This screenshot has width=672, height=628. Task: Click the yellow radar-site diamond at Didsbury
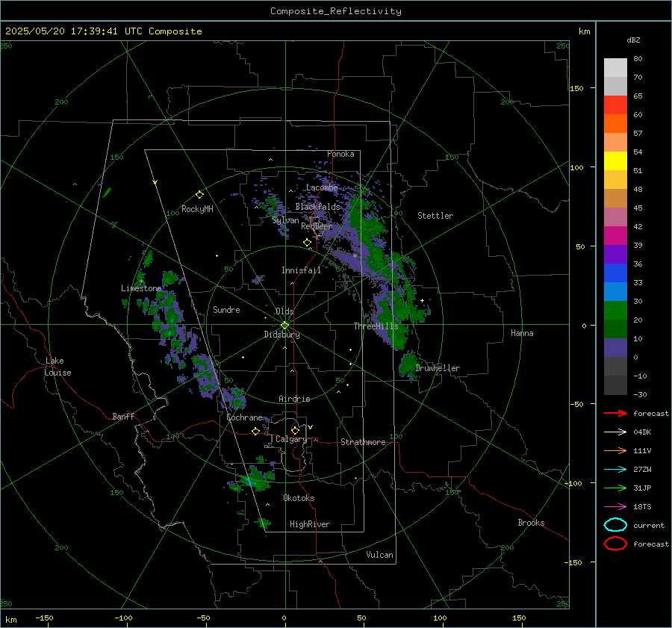click(x=284, y=326)
